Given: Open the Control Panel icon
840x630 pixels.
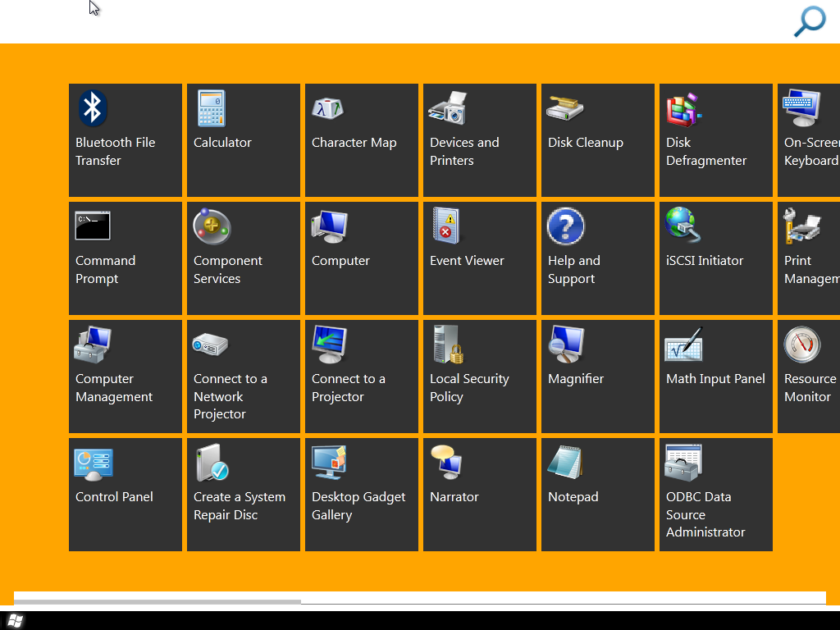Looking at the screenshot, I should (94, 464).
